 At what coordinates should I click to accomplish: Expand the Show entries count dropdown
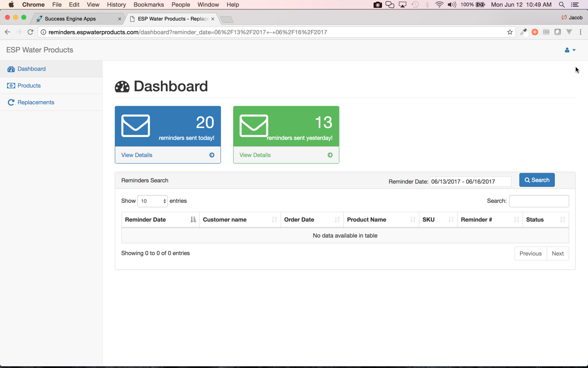[152, 201]
